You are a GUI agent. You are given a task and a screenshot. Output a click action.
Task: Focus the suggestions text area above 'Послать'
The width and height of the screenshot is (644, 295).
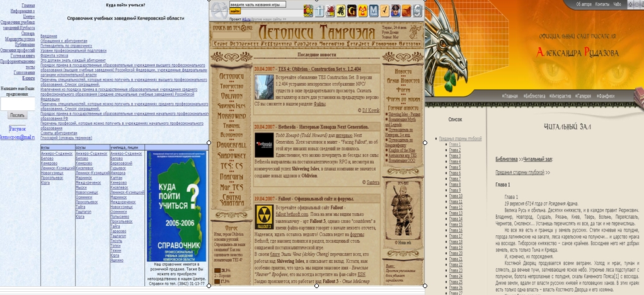click(x=17, y=103)
